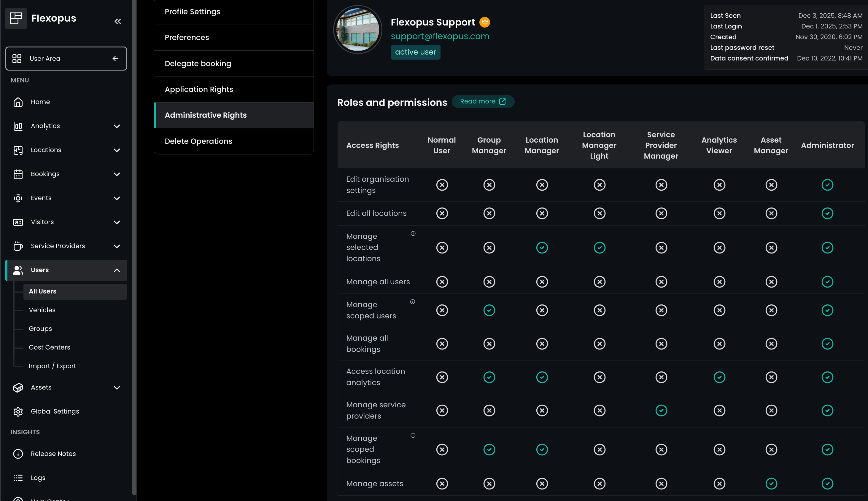Expand the Analytics menu chevron

click(117, 126)
